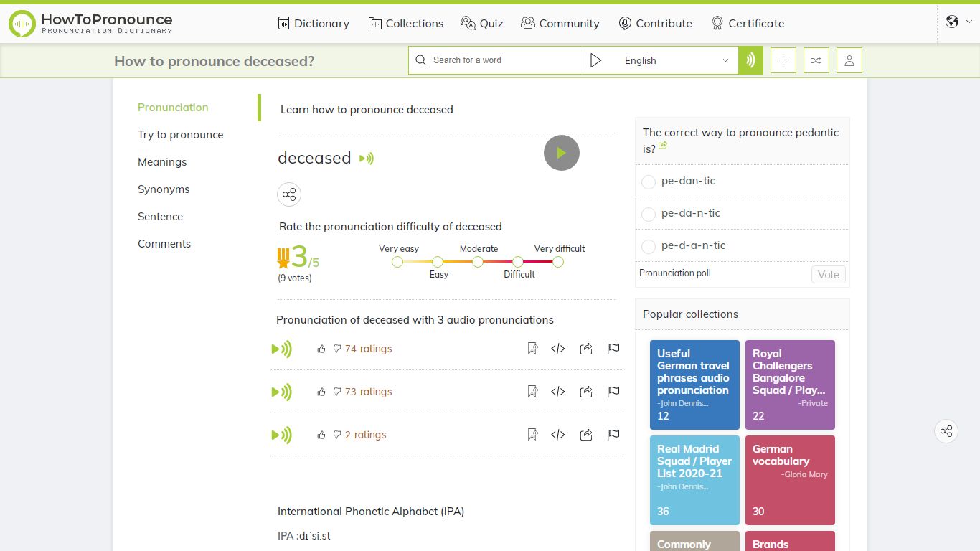This screenshot has width=980, height=551.
Task: Click the plus add word button
Action: (x=783, y=60)
